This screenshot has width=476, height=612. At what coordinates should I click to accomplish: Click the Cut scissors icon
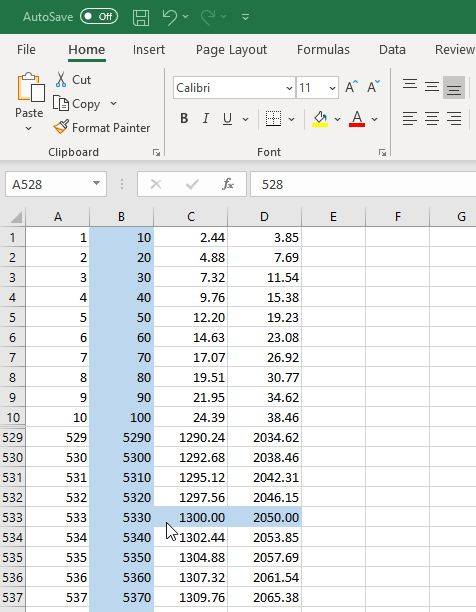pos(61,80)
